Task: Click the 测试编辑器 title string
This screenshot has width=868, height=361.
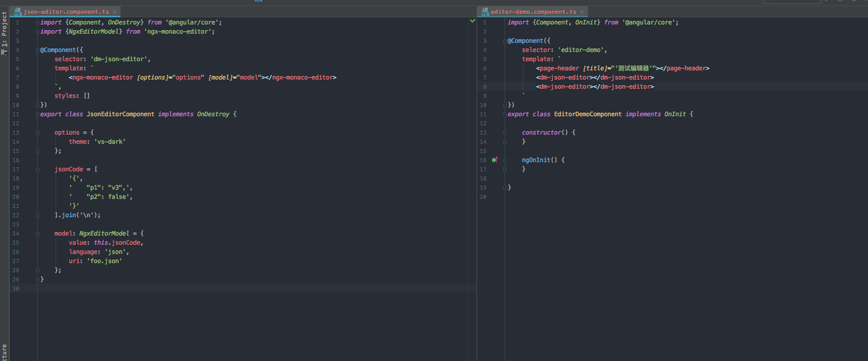Action: coord(634,68)
